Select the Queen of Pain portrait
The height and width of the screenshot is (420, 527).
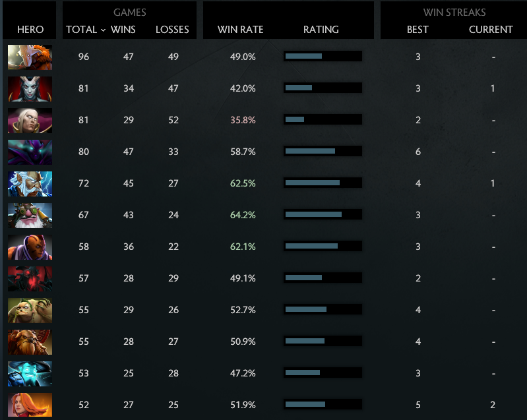pyautogui.click(x=30, y=88)
